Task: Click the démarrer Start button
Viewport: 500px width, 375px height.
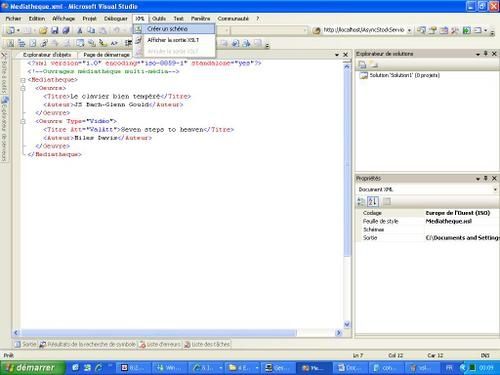Action: [33, 368]
